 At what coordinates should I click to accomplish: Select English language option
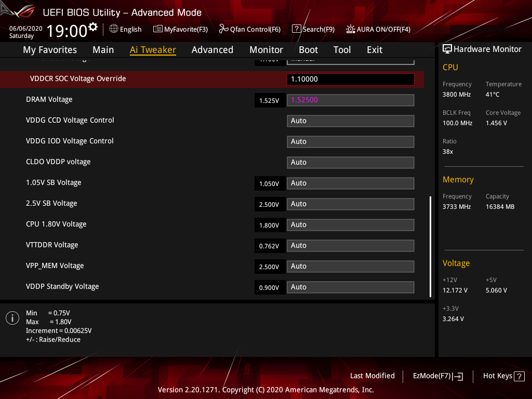point(130,29)
